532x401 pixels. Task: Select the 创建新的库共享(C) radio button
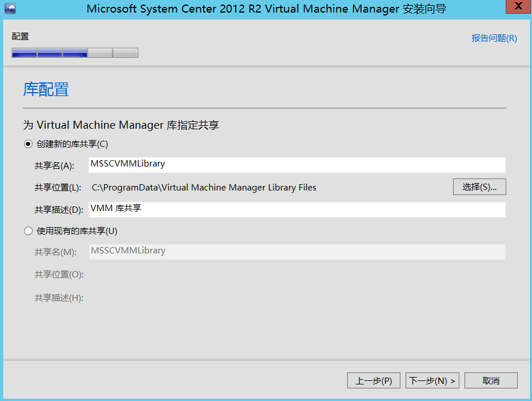tap(28, 144)
